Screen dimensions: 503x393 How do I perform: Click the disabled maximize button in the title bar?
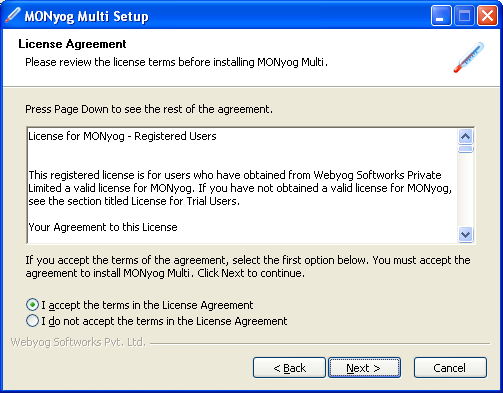[464, 15]
